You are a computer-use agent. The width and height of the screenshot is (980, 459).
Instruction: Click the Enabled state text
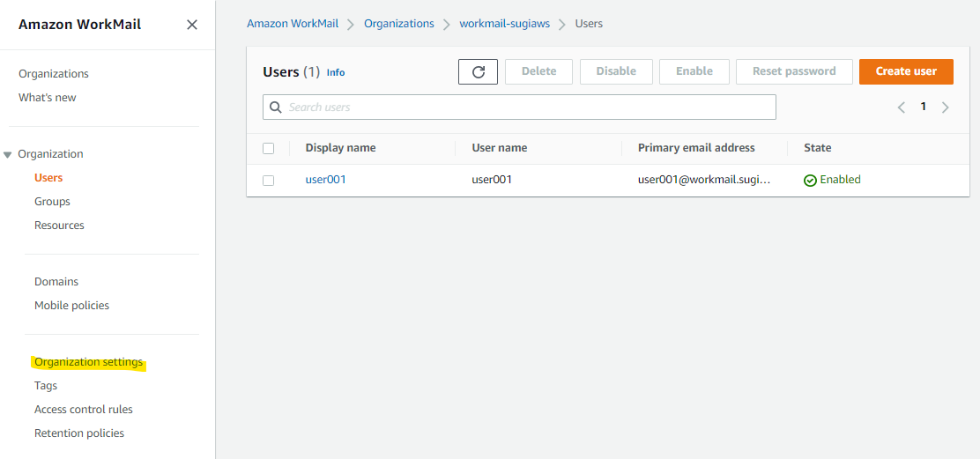pos(840,180)
